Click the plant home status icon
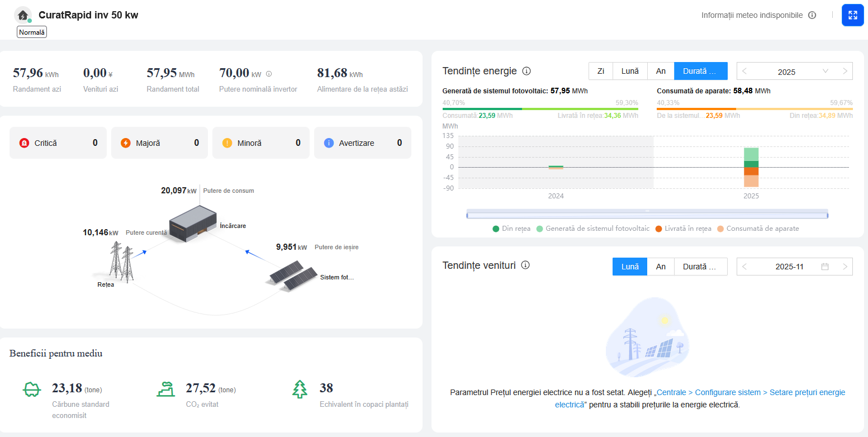This screenshot has width=868, height=437. pos(23,15)
